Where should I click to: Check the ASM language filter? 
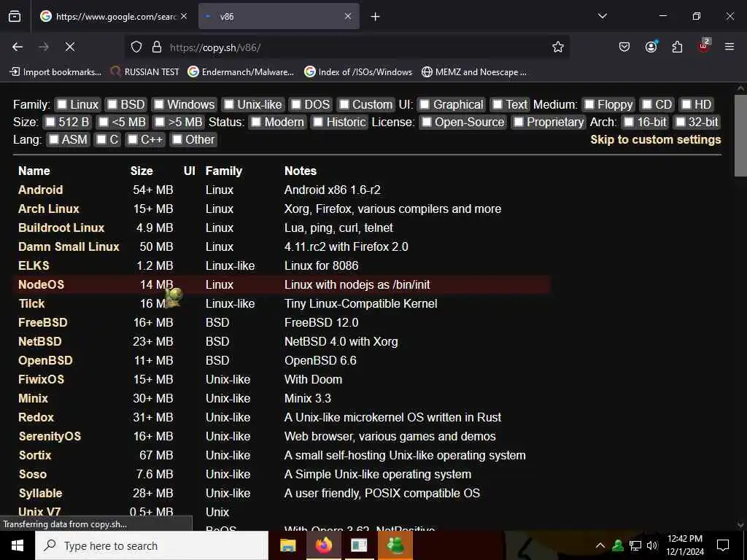(x=54, y=139)
